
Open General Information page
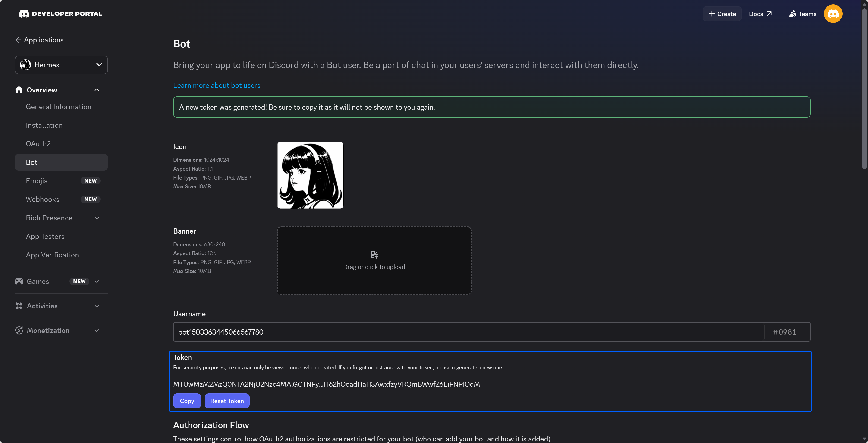(x=59, y=107)
